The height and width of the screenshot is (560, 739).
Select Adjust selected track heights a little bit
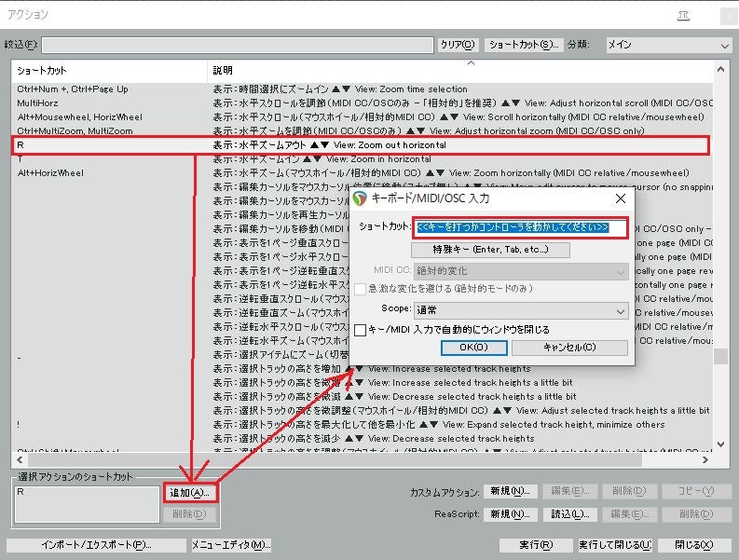362,411
